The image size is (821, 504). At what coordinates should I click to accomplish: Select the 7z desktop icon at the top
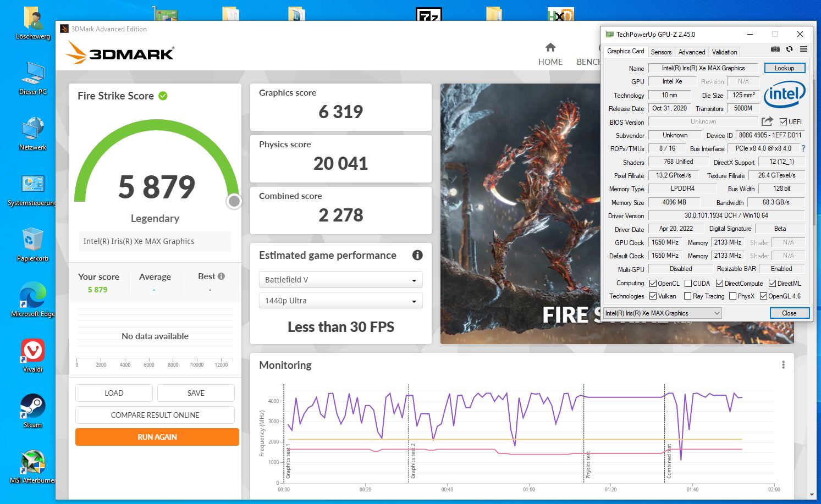[x=428, y=14]
